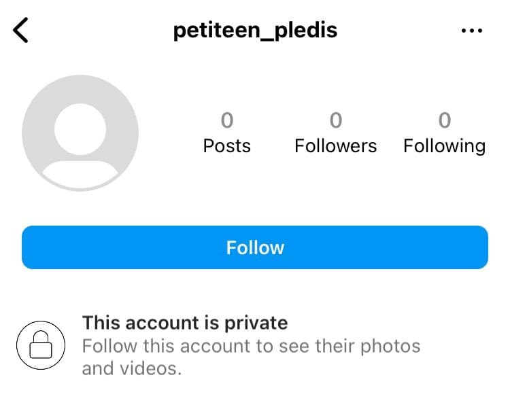
Task: Open the Followers list label
Action: [336, 145]
